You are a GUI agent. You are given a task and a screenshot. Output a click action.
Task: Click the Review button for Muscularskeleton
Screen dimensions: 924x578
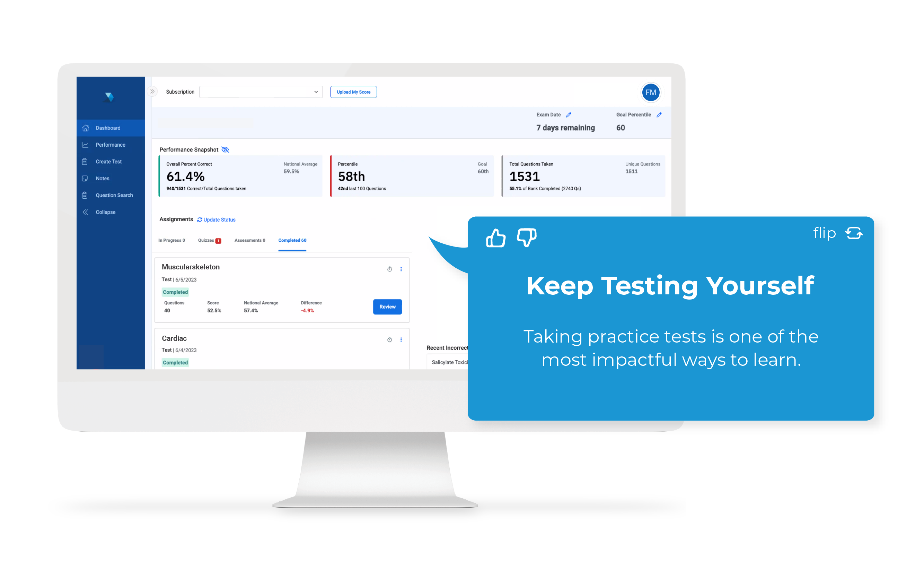pyautogui.click(x=387, y=307)
